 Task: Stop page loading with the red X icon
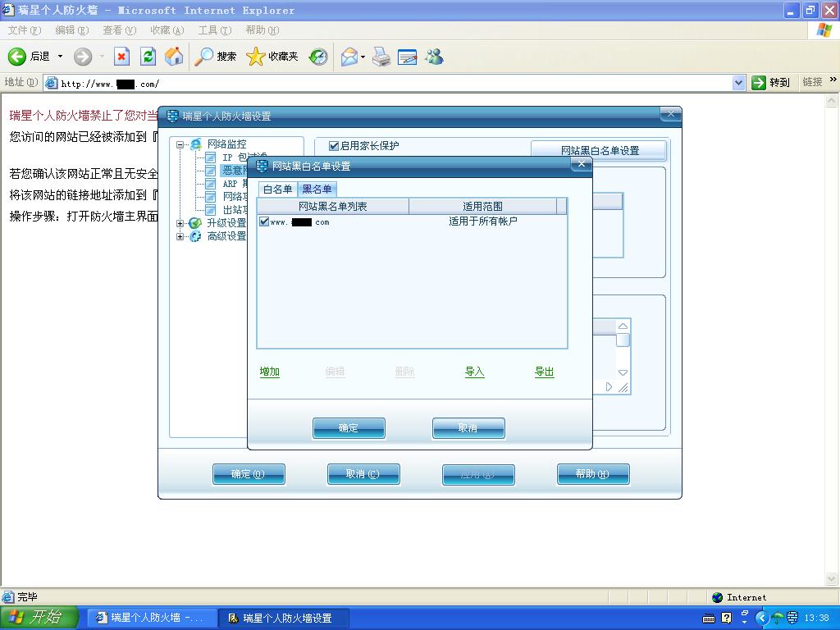click(121, 57)
